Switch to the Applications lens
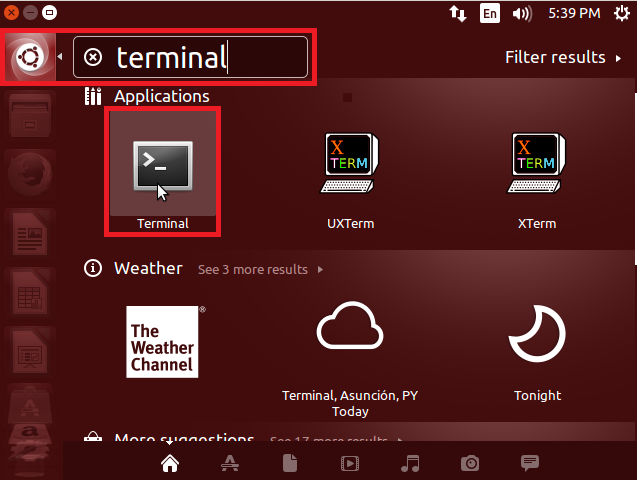The image size is (637, 480). 230,463
